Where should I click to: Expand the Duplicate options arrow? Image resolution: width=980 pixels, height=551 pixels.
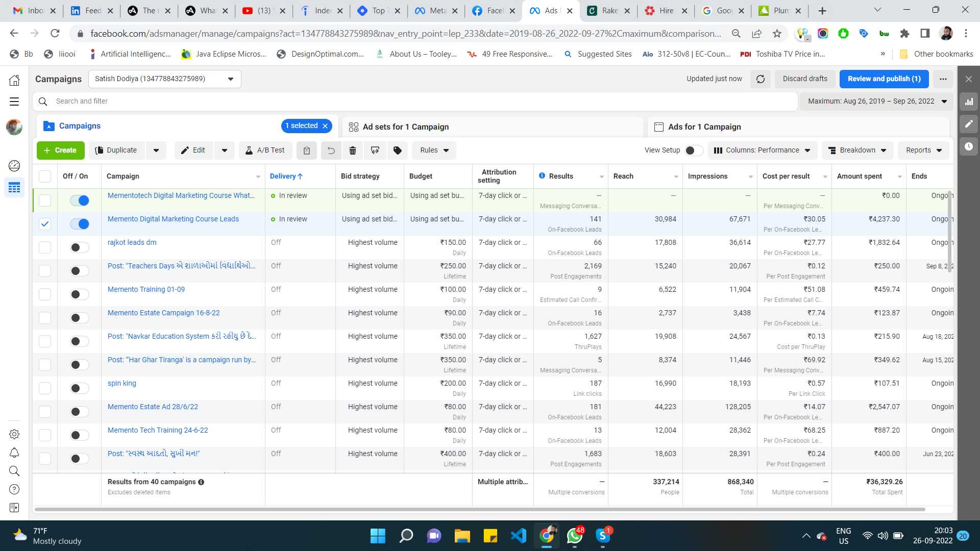(x=156, y=151)
